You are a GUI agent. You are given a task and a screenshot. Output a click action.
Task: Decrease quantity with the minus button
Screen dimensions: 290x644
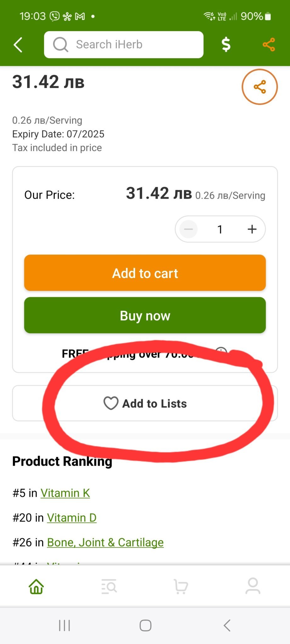pyautogui.click(x=188, y=229)
